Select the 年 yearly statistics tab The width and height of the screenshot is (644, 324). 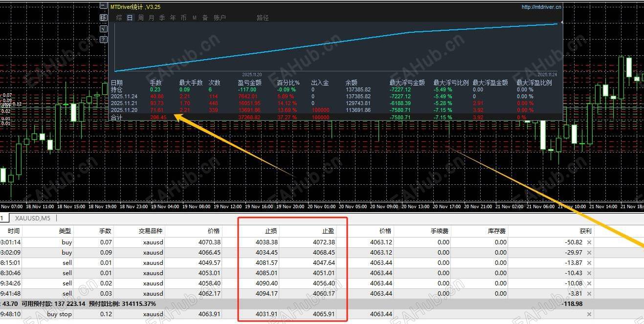coord(173,18)
